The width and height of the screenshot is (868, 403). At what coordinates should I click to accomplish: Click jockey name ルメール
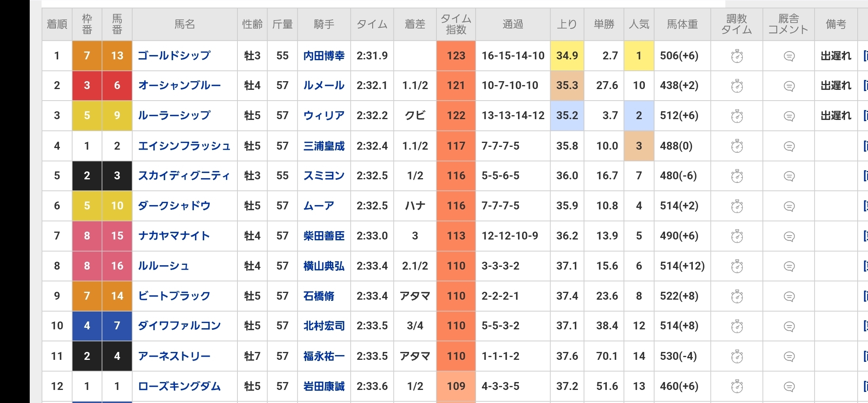click(324, 86)
